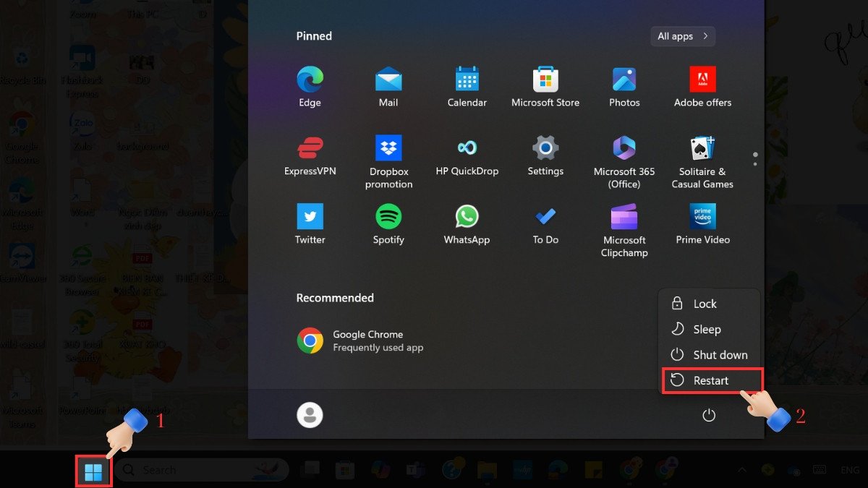The width and height of the screenshot is (868, 488).
Task: Open the Calendar pinned app
Action: [x=467, y=80]
